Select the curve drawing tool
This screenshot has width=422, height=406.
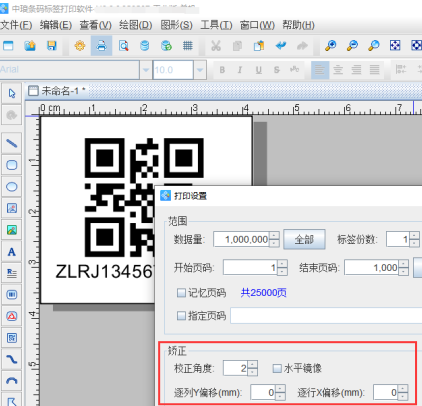pos(12,359)
